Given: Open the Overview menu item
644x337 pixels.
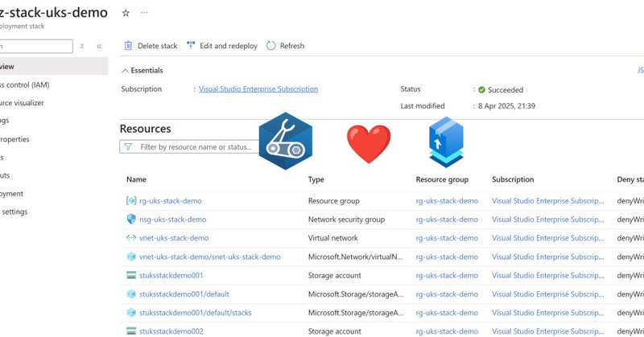Looking at the screenshot, I should (x=54, y=67).
